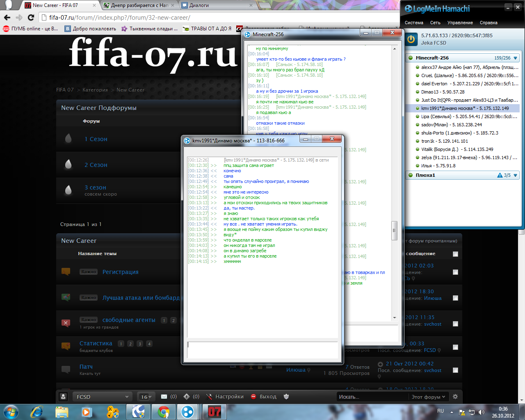Open Тыквенные оладьи bookmark
The width and height of the screenshot is (525, 420).
coord(149,29)
